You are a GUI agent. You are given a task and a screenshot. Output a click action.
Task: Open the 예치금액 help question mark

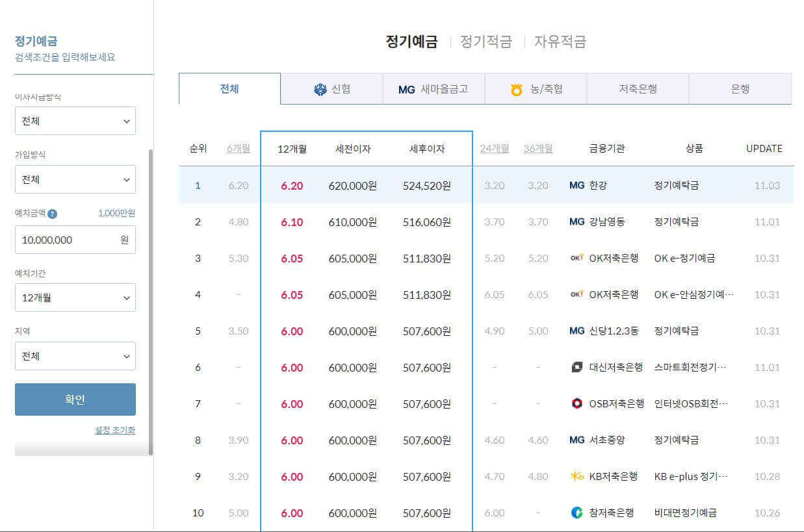click(x=52, y=214)
